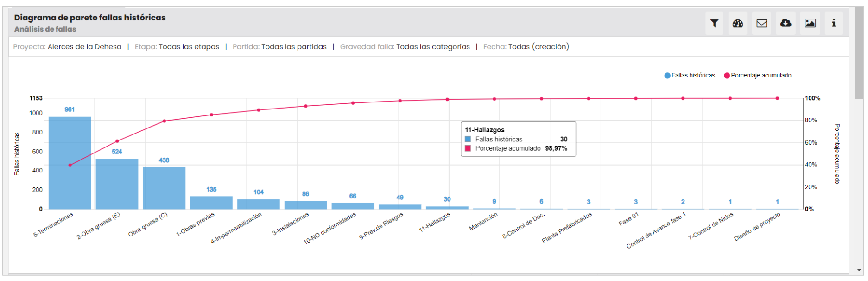Click the Obra gruesa (C) bar
868x281 pixels.
[x=164, y=188]
